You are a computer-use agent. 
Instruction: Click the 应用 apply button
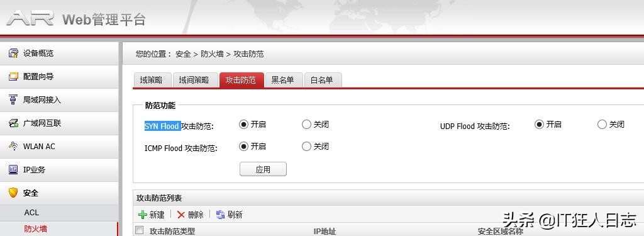tap(263, 169)
